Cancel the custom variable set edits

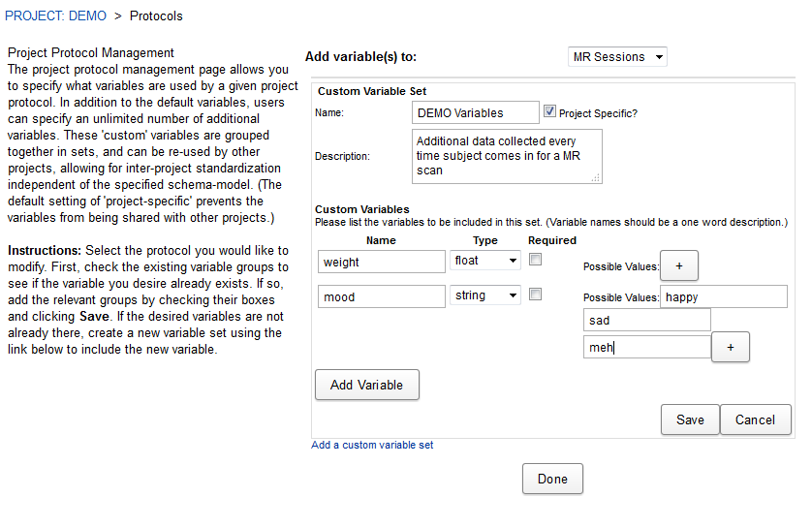[755, 419]
